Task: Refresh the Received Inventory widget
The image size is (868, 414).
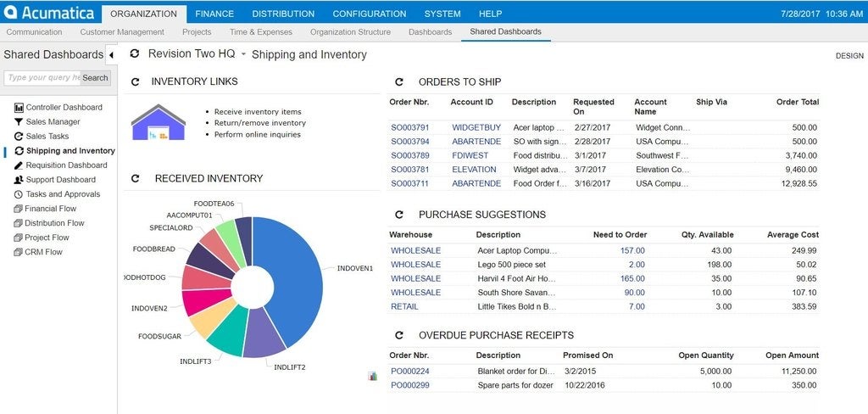Action: point(135,178)
